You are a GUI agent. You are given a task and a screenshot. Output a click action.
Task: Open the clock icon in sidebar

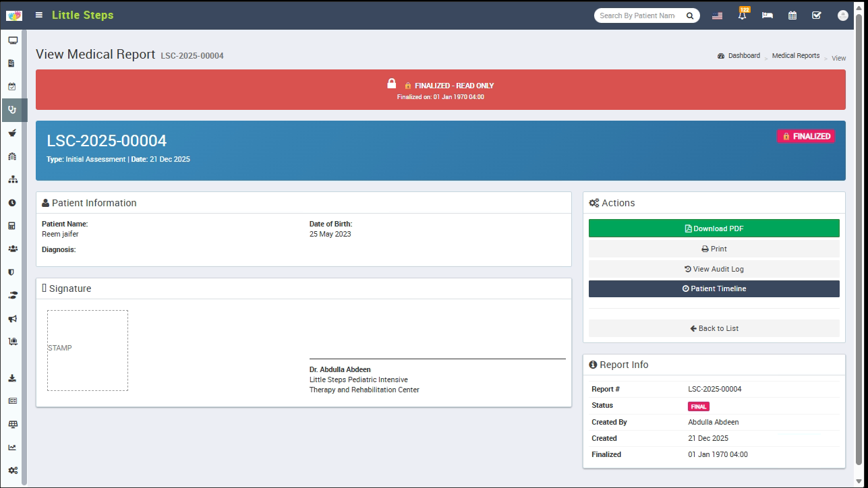point(12,203)
